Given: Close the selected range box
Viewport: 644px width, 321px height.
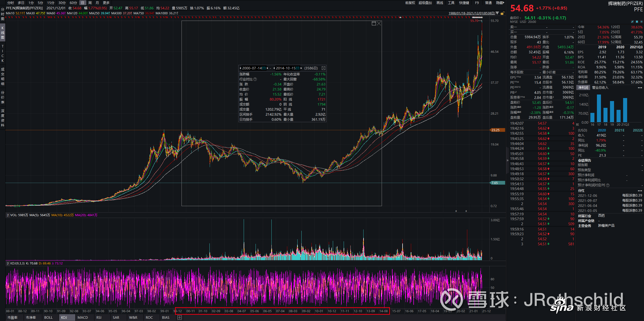Looking at the screenshot, I should coord(379,23).
